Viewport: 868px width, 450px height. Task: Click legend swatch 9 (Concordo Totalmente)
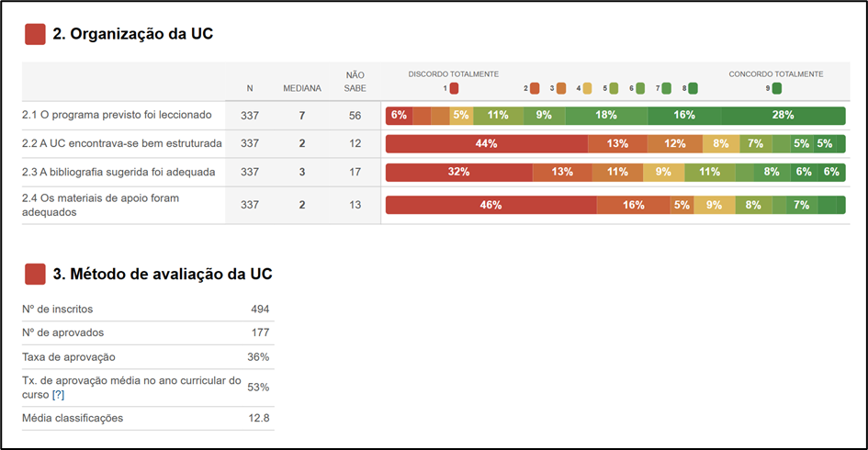pyautogui.click(x=777, y=88)
